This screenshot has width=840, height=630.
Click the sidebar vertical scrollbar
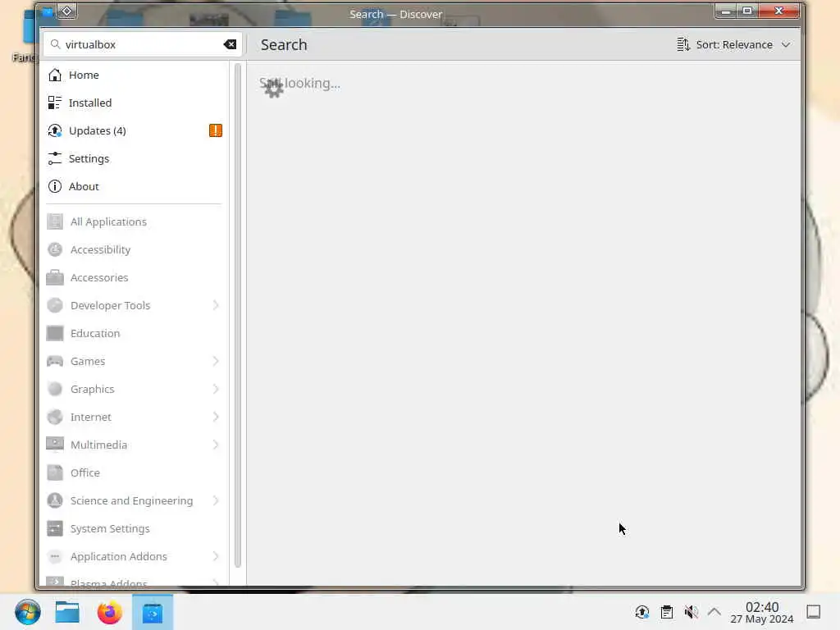pos(238,316)
